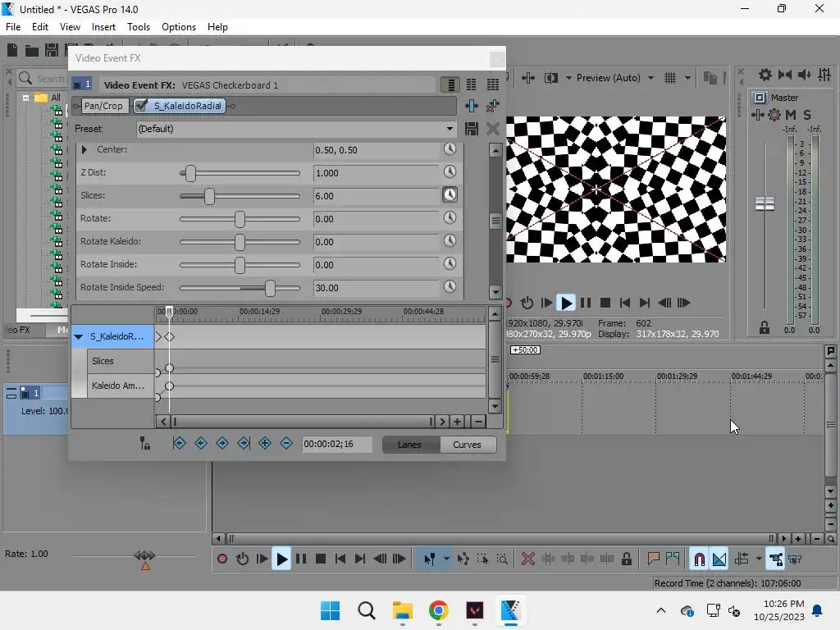
Task: Click Record on main transport bar
Action: click(x=222, y=559)
